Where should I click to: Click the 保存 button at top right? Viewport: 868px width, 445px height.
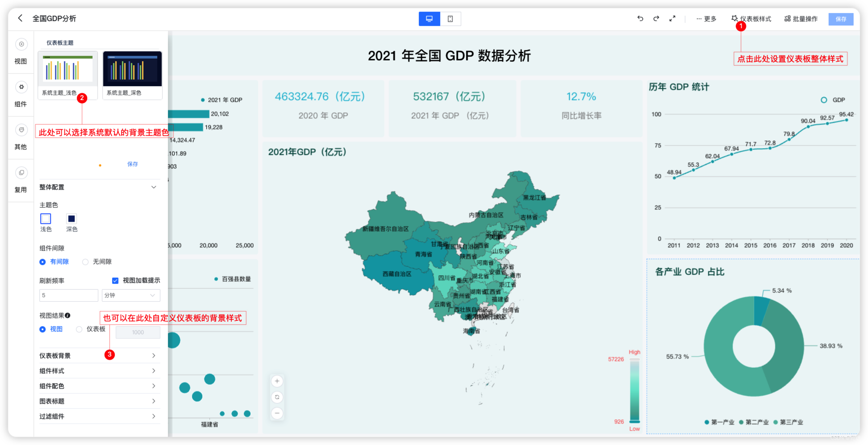(x=841, y=19)
